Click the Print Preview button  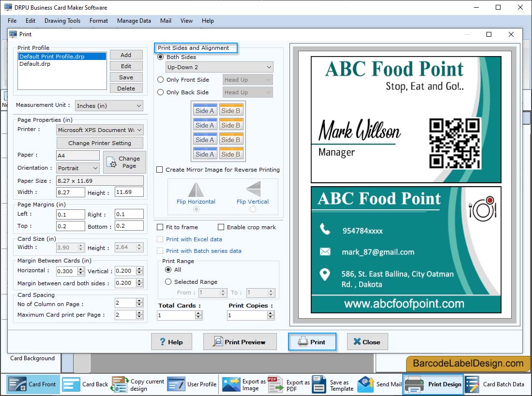point(240,342)
